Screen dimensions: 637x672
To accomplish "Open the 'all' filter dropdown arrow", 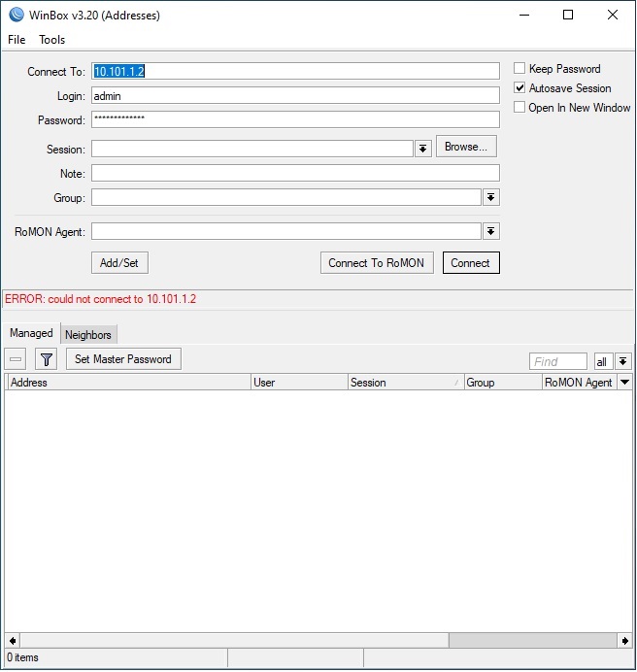I will point(622,361).
